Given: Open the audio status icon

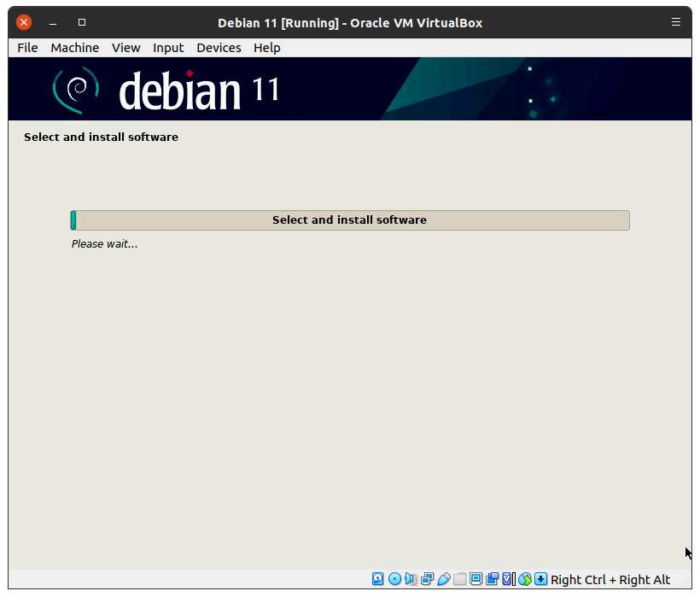Looking at the screenshot, I should pyautogui.click(x=411, y=579).
